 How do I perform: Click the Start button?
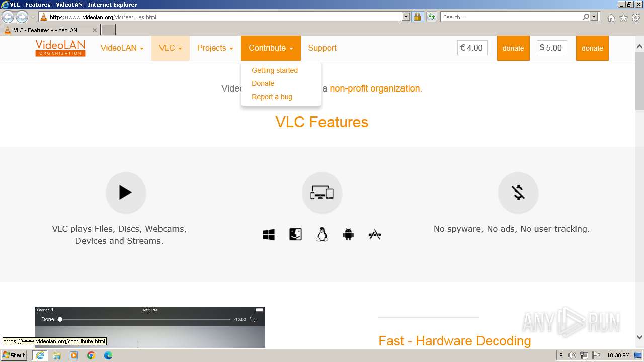tap(14, 355)
